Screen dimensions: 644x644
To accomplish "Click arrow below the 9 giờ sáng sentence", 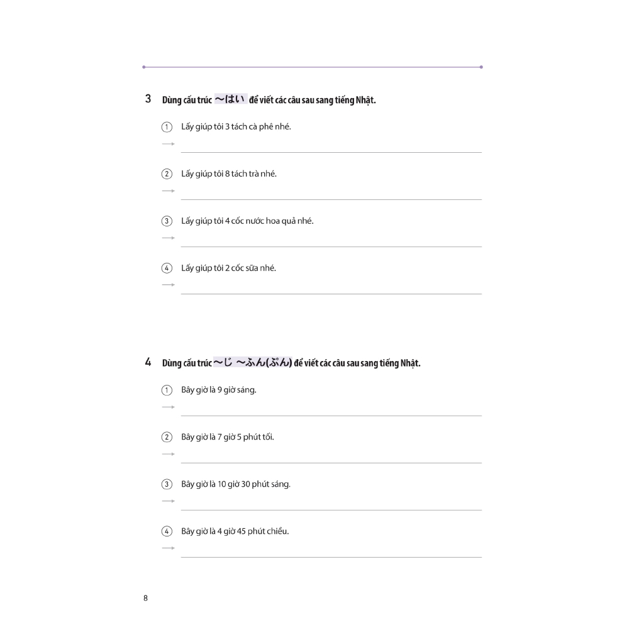I will [x=168, y=407].
